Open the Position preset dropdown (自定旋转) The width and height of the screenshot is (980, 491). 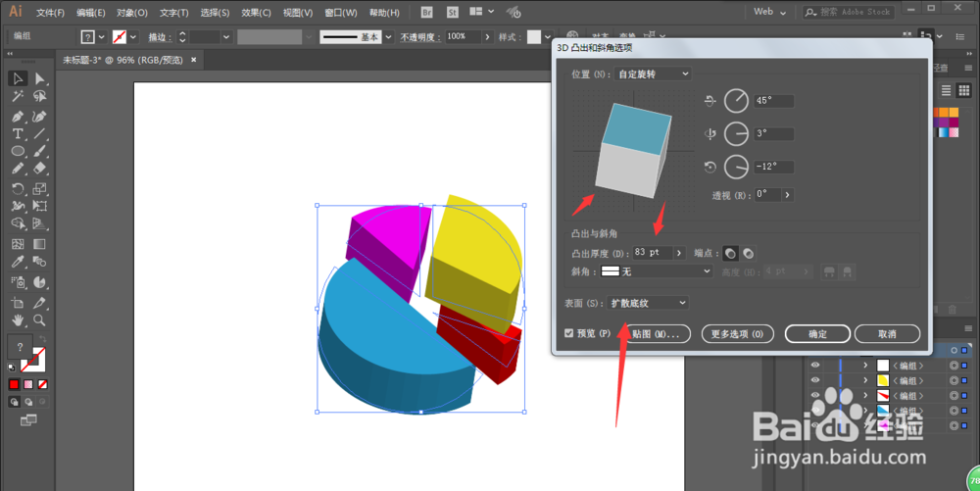653,74
